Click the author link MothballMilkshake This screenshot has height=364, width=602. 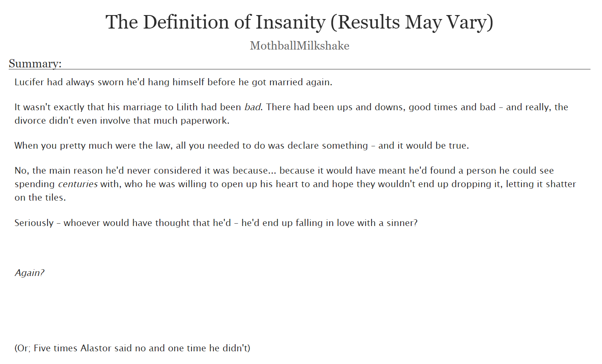(x=299, y=46)
